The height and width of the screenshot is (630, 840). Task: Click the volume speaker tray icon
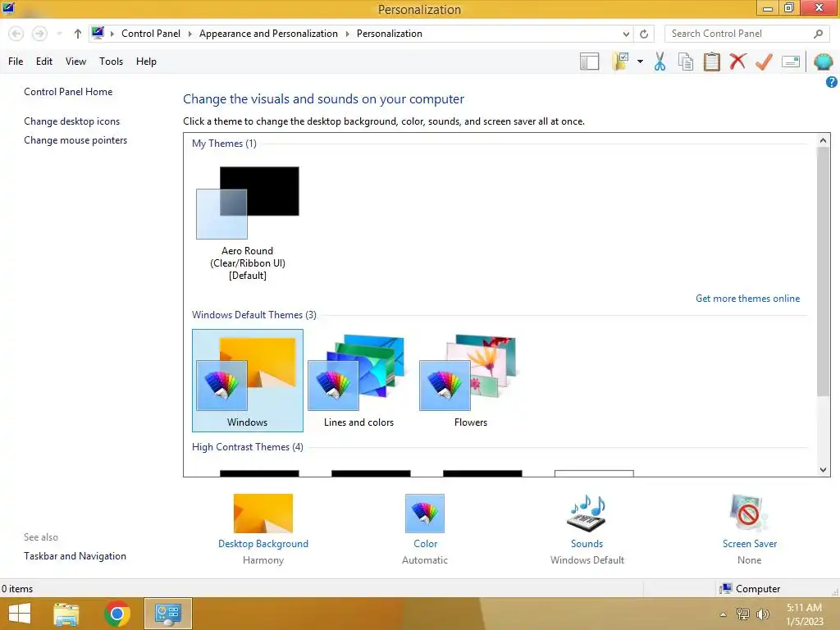[763, 614]
